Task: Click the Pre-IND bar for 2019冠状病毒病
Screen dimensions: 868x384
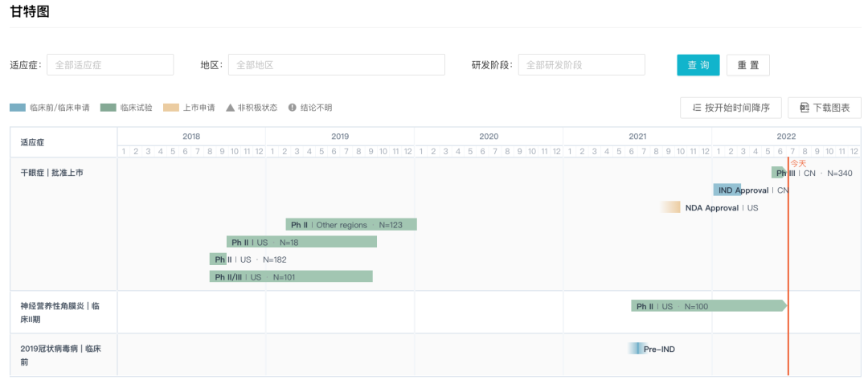Action: click(x=637, y=349)
